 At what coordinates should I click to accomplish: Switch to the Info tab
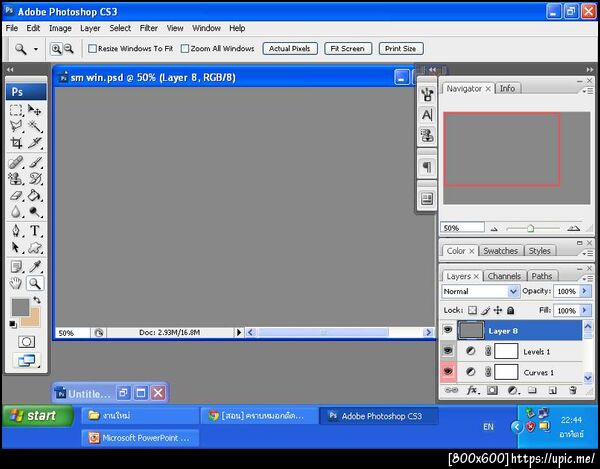(507, 88)
